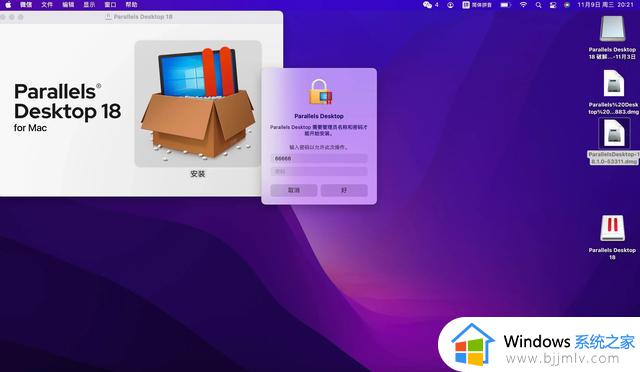Click the date and time 11月9日 周三 20:21

click(605, 5)
